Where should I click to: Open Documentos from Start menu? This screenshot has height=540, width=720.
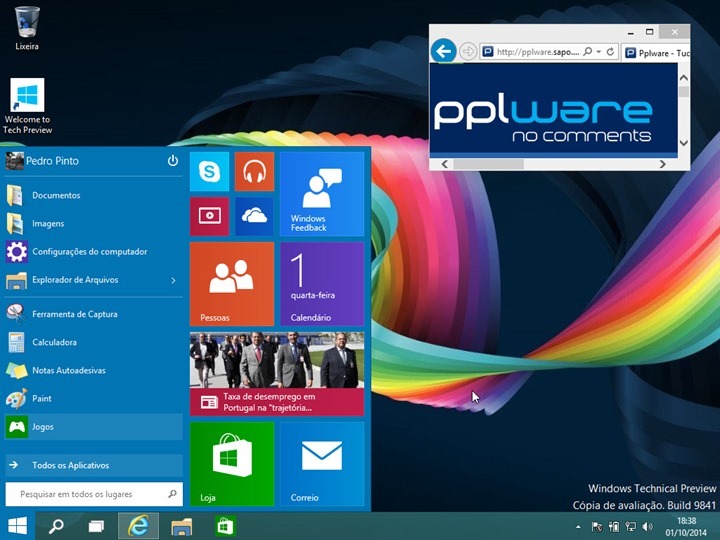[94, 195]
